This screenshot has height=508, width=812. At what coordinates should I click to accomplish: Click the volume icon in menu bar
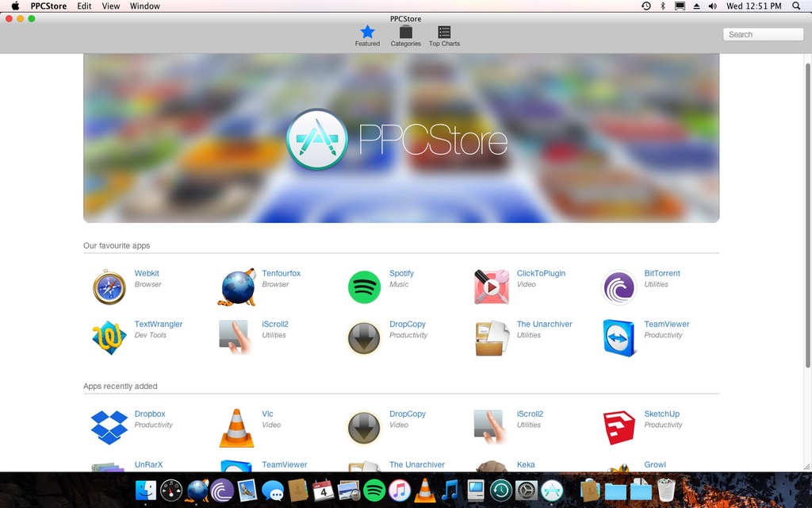[713, 6]
